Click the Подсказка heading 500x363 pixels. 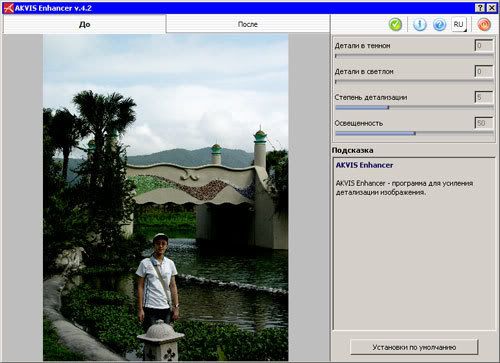coord(352,150)
